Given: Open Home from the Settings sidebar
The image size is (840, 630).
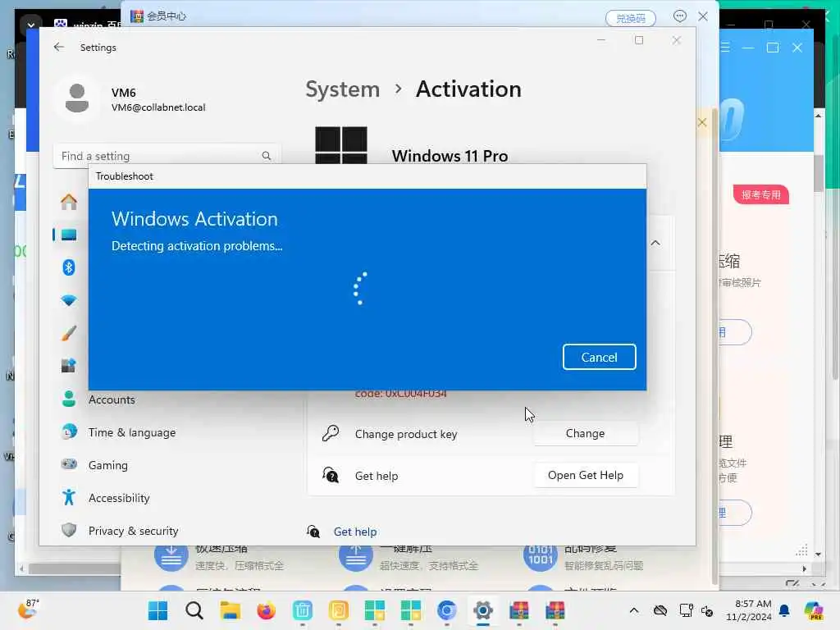Looking at the screenshot, I should (x=69, y=202).
